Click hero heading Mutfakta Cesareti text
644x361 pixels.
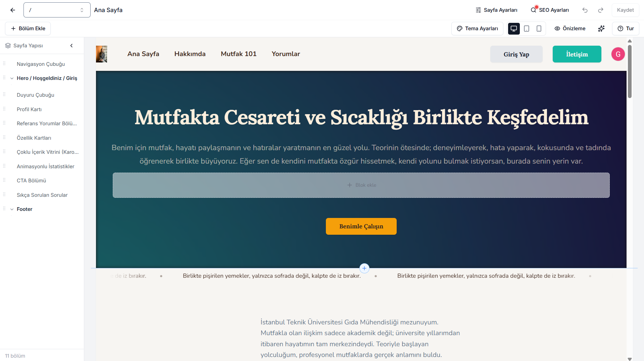361,118
